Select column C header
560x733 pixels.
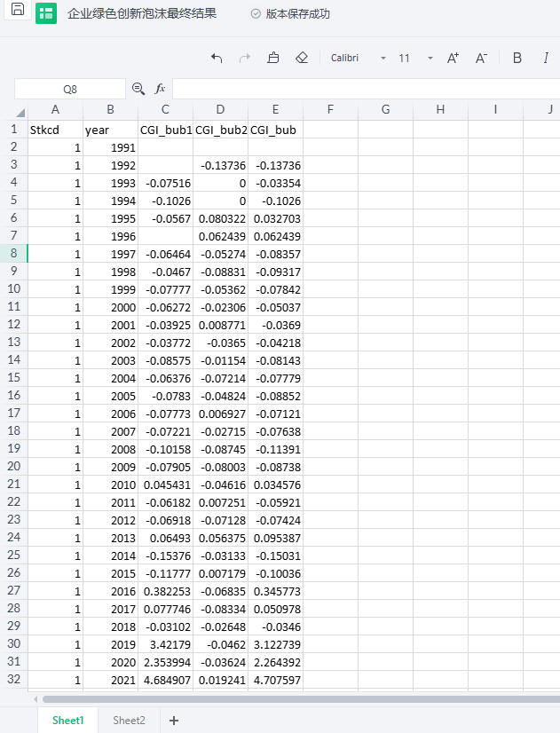coord(165,110)
